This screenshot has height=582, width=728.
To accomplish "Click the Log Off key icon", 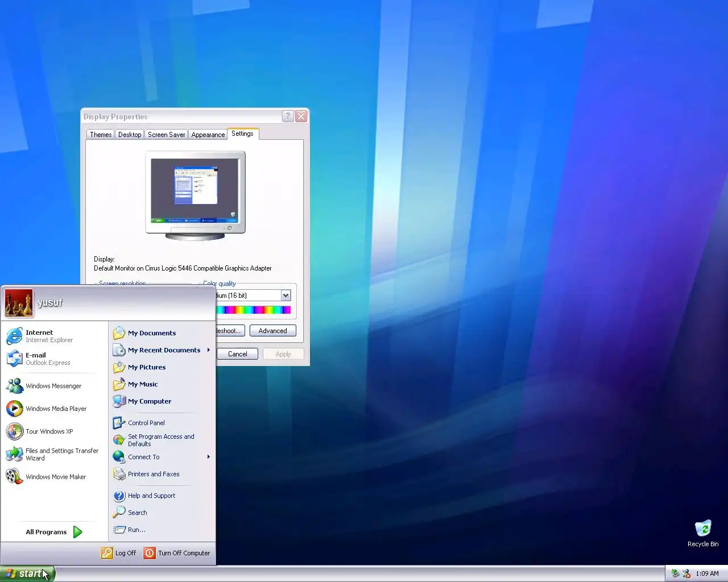I will pos(107,553).
